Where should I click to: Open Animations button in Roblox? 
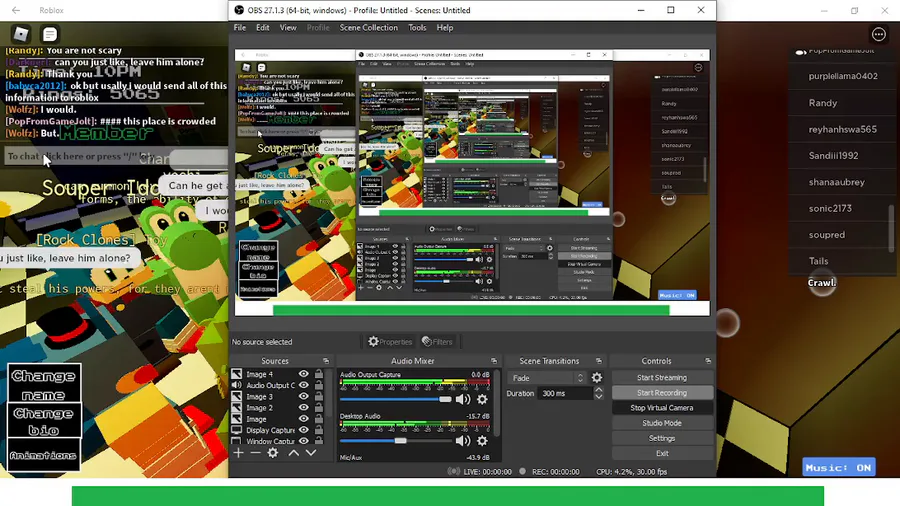(44, 455)
